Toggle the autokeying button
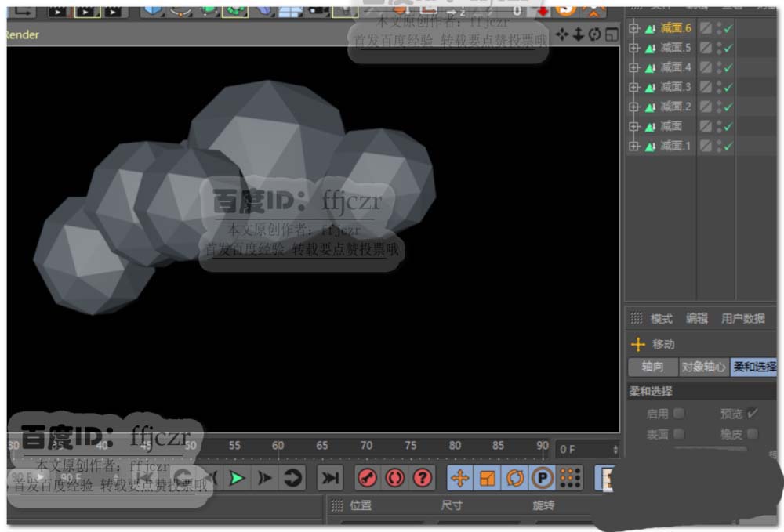Viewport: 784px width, 532px height. pyautogui.click(x=394, y=478)
